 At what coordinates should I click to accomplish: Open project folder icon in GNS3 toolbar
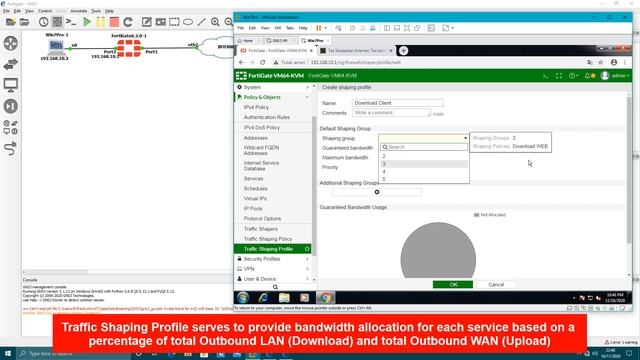[24, 22]
